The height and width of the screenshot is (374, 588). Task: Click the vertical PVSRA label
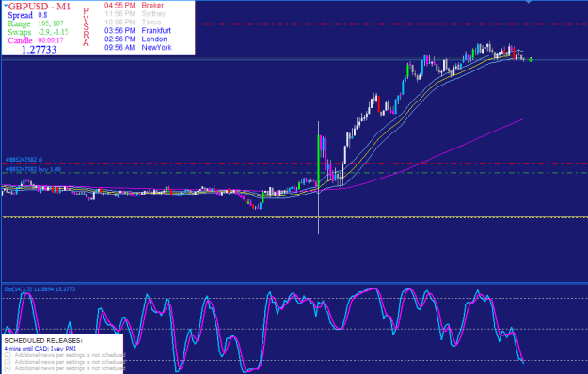tap(86, 27)
